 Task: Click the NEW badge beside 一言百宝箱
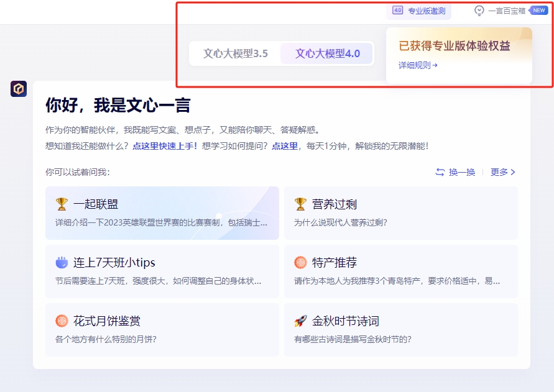click(539, 10)
